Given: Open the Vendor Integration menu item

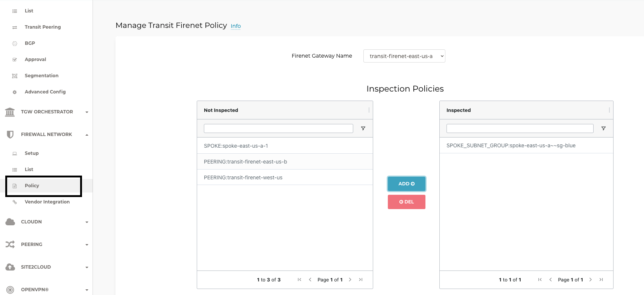Looking at the screenshot, I should pos(47,202).
